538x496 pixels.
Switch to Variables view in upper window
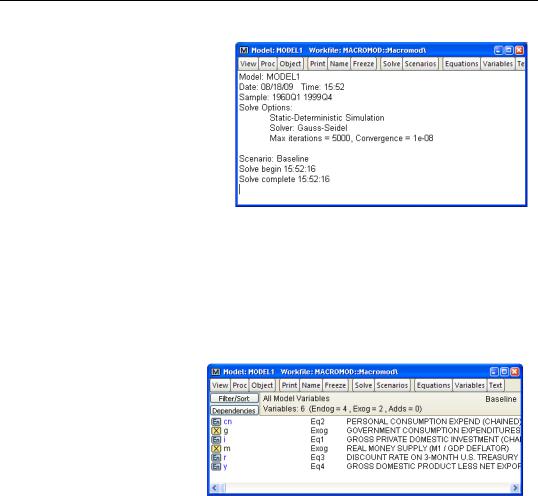tap(498, 64)
